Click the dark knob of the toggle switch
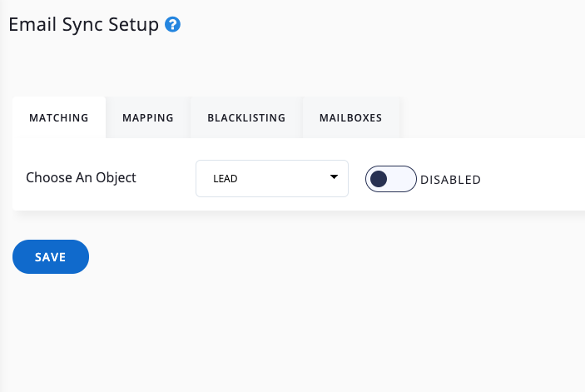 (379, 179)
